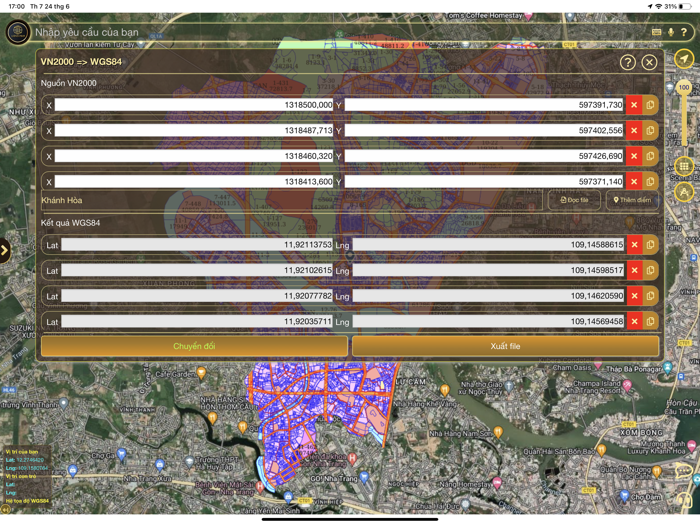The width and height of the screenshot is (700, 525).
Task: Click the Nguồn VN2000 section label
Action: coord(68,83)
